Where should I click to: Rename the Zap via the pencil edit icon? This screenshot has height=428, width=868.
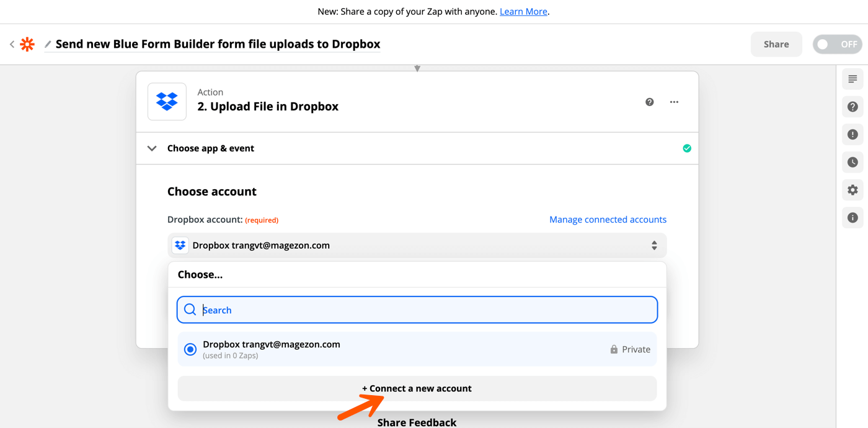[47, 43]
